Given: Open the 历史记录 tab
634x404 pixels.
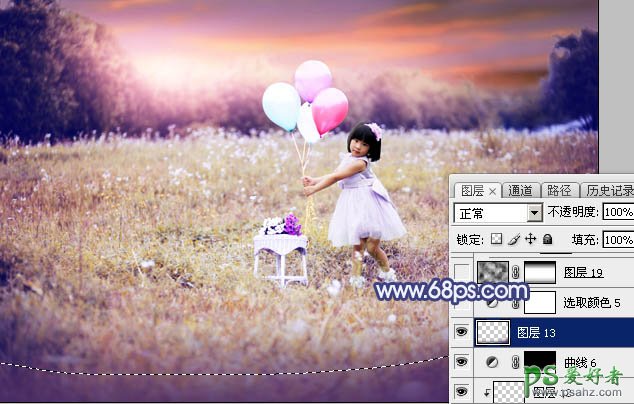Looking at the screenshot, I should click(607, 190).
